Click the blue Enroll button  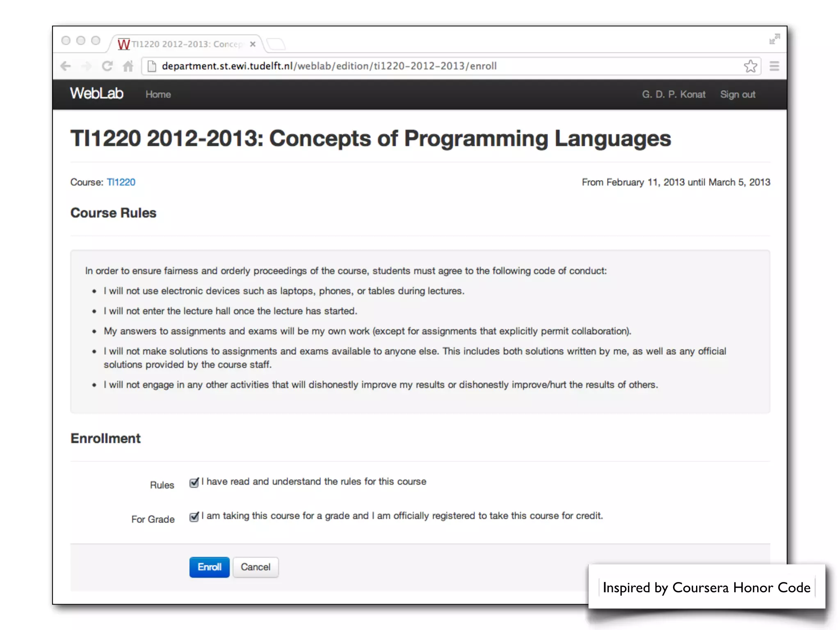tap(209, 567)
